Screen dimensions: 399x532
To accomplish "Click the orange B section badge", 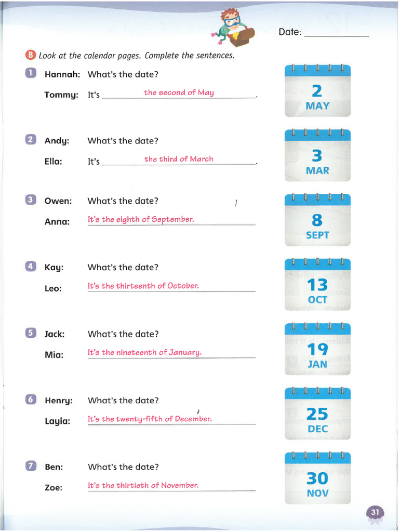I will pyautogui.click(x=31, y=55).
